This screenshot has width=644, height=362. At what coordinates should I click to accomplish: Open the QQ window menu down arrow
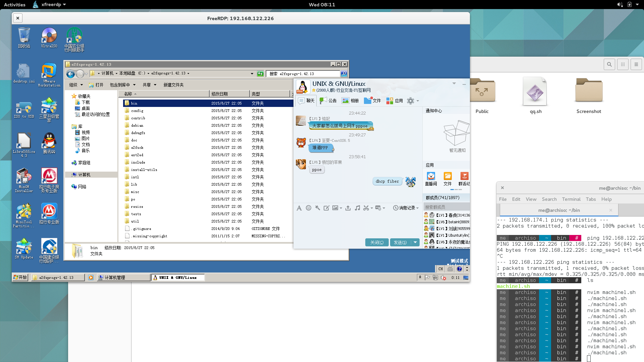pos(454,83)
